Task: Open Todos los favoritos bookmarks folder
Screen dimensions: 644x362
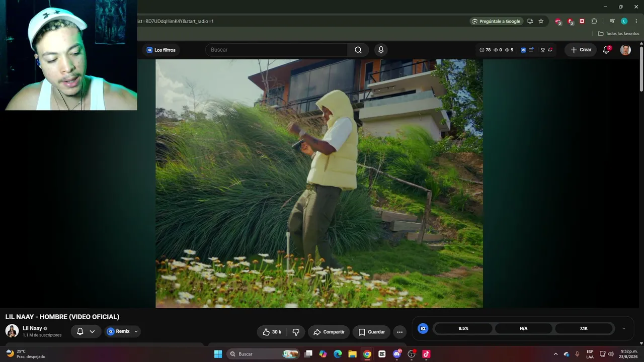Action: (x=619, y=34)
